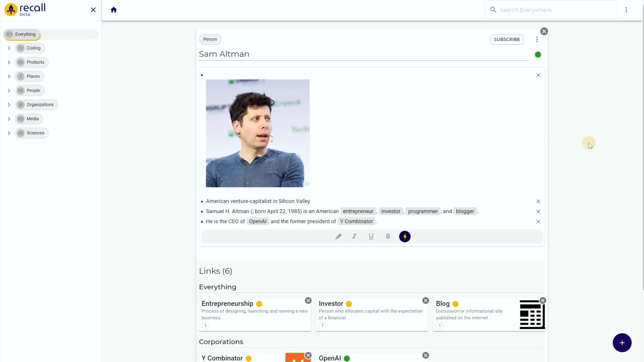The height and width of the screenshot is (362, 644).
Task: Open the entrepreneur tag link
Action: [x=358, y=211]
